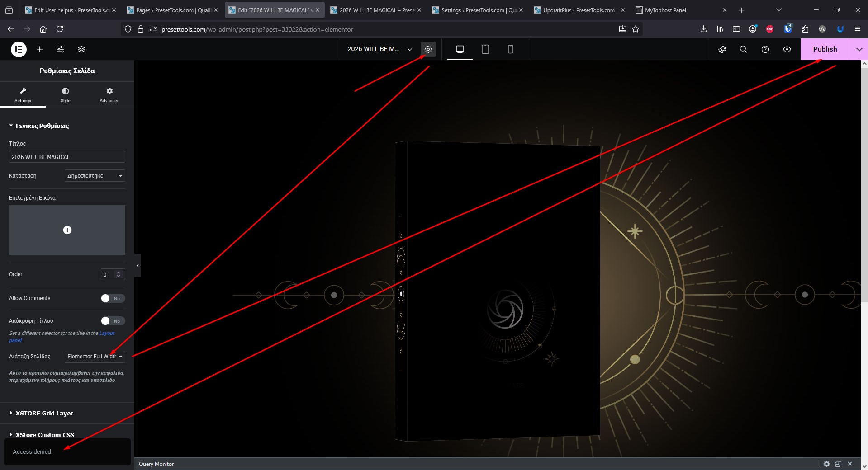This screenshot has height=470, width=868.
Task: Select the Settings panel tab
Action: tap(23, 95)
